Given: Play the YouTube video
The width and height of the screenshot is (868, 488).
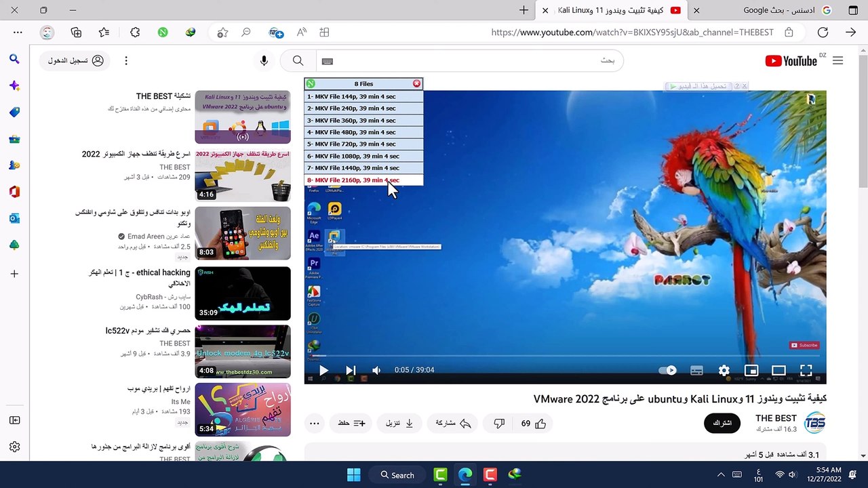Looking at the screenshot, I should pyautogui.click(x=323, y=370).
